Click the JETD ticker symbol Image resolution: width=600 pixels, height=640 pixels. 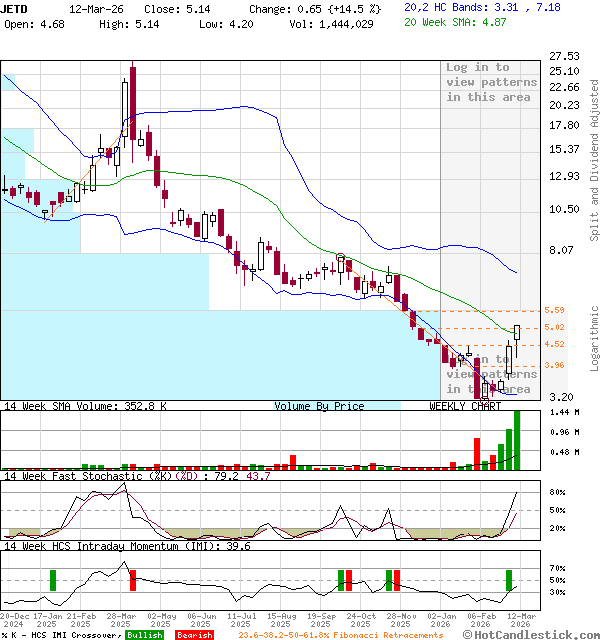point(14,8)
